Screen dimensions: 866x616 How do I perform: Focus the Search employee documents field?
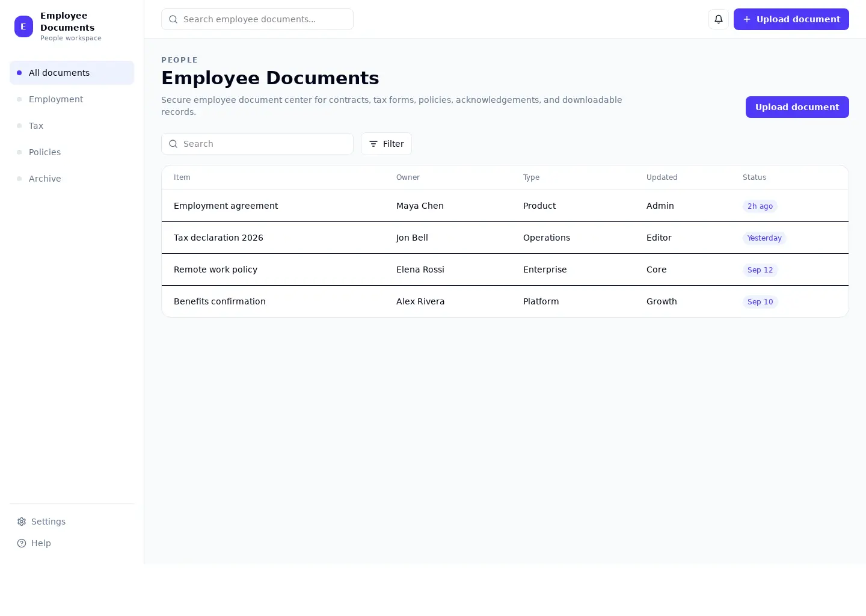[257, 19]
